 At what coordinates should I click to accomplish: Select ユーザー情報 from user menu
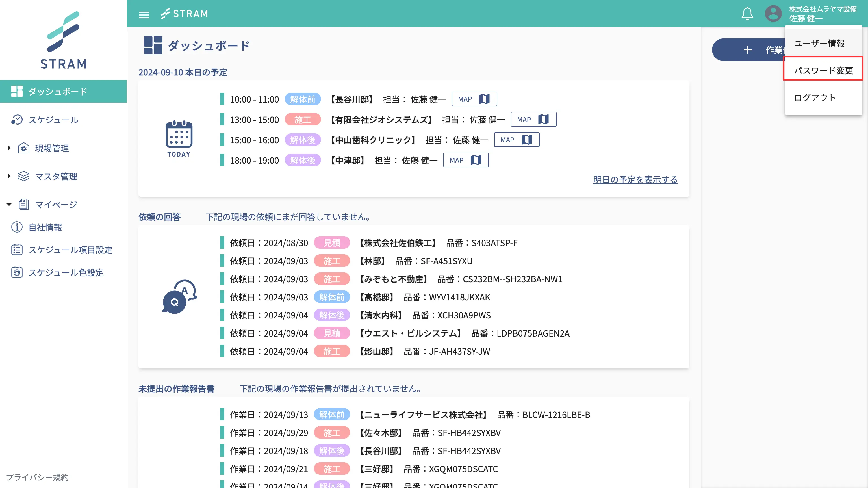[819, 43]
